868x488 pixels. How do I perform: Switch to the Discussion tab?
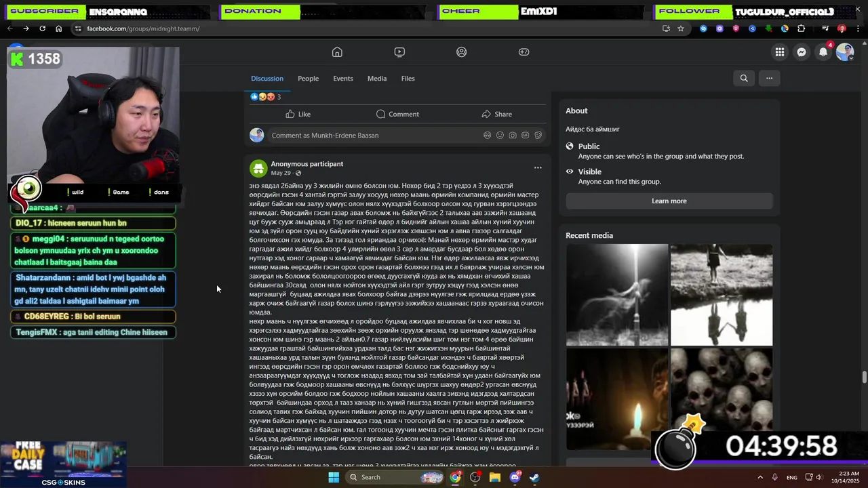coord(267,79)
